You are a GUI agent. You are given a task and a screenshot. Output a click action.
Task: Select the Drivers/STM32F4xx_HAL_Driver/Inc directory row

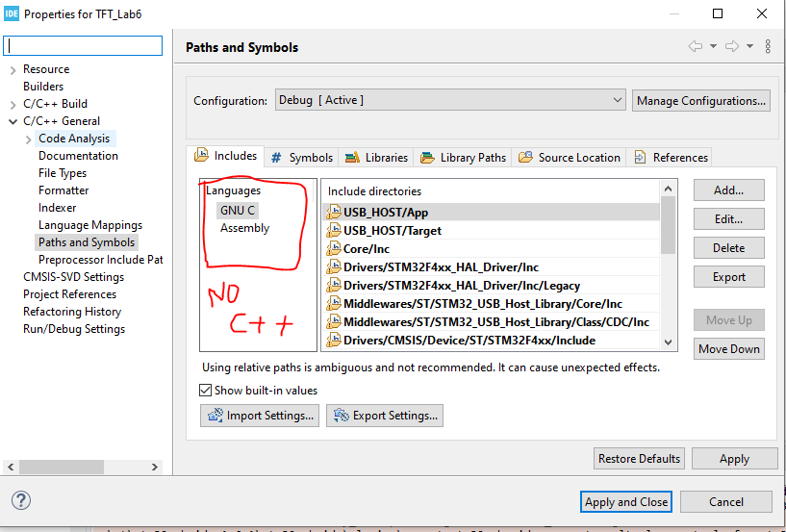coord(493,267)
